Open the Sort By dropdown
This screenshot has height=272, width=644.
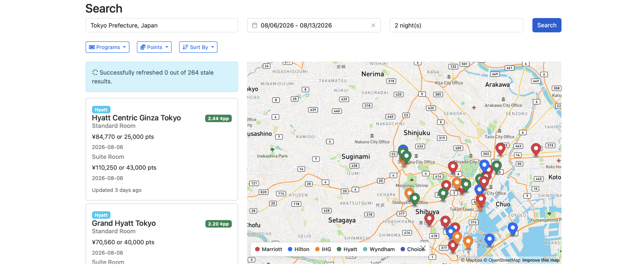click(198, 47)
